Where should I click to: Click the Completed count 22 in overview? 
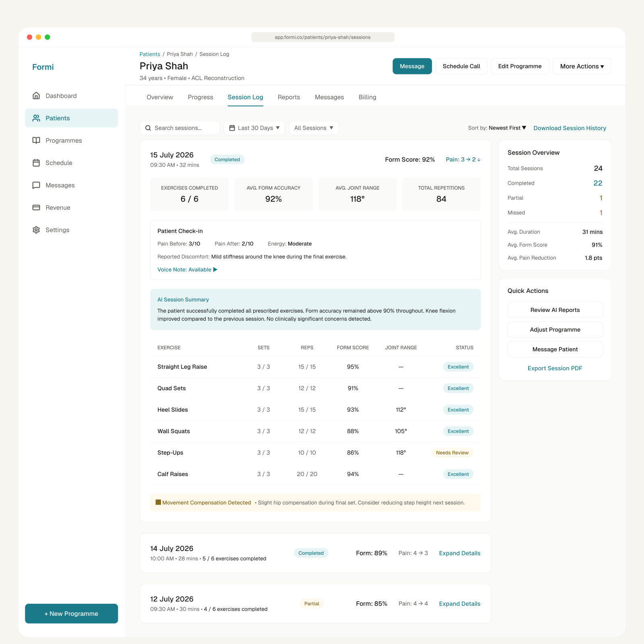tap(598, 183)
